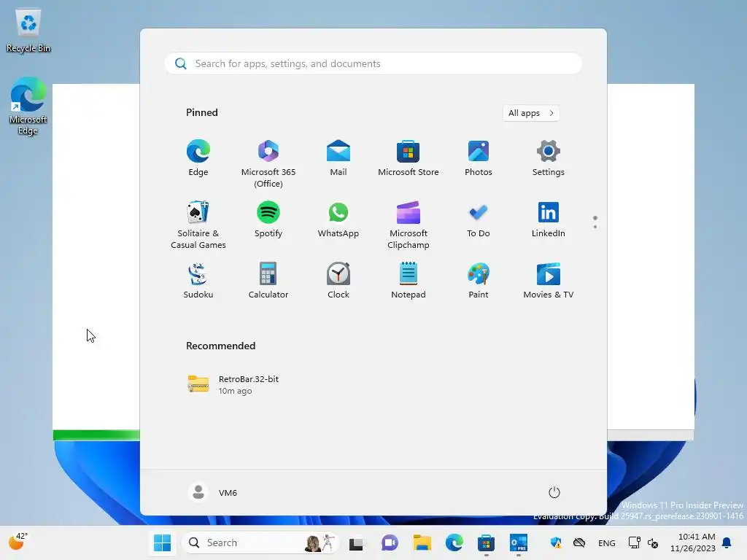This screenshot has height=560, width=747.
Task: Open the Clock app
Action: click(x=338, y=281)
